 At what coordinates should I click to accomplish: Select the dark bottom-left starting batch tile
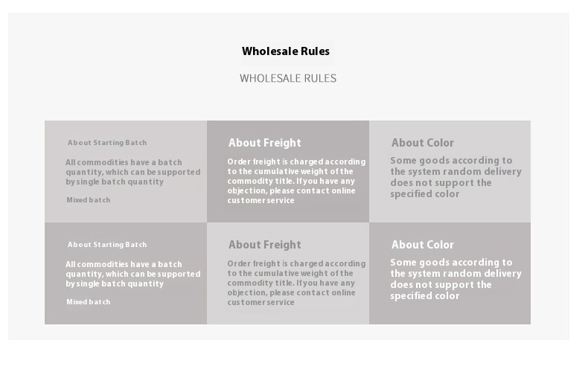(x=125, y=314)
